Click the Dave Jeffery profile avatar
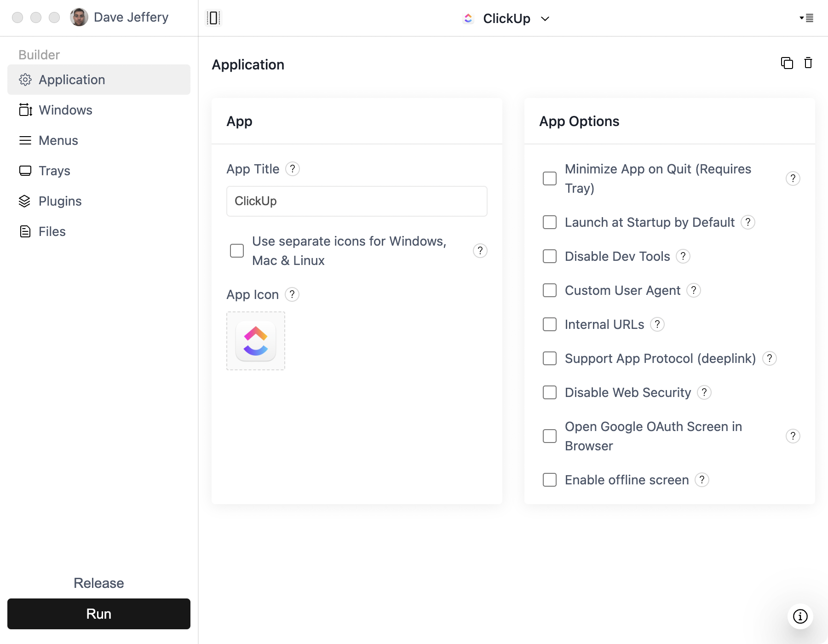828x644 pixels. 79,17
